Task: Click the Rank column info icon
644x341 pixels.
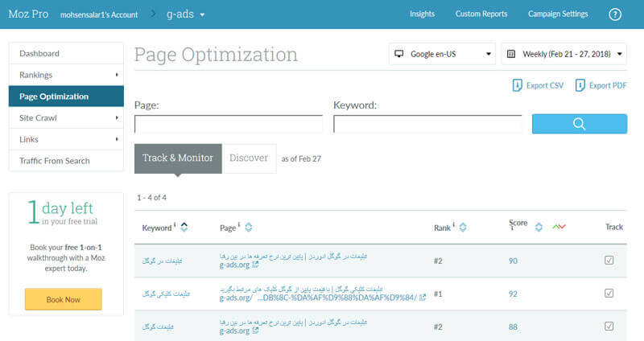Action: [x=453, y=224]
